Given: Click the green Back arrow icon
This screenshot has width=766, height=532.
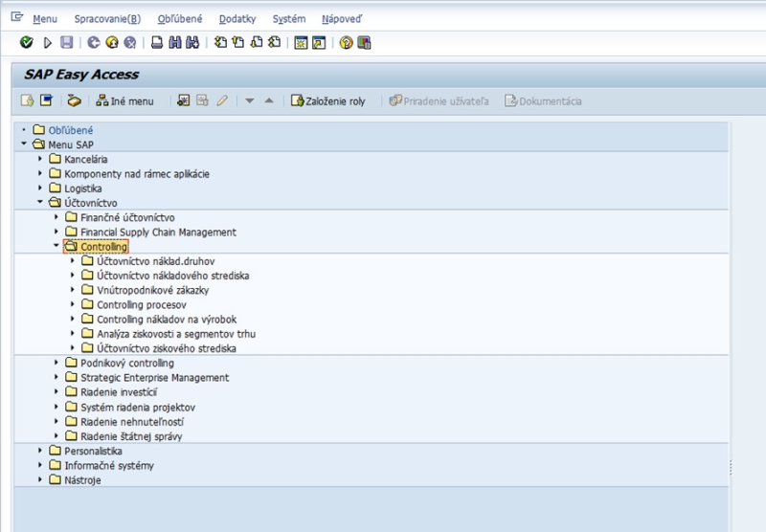Looking at the screenshot, I should [93, 43].
